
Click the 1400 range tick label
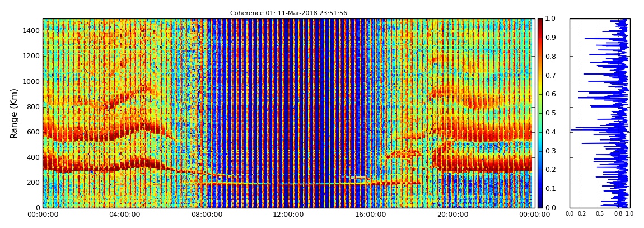(31, 31)
